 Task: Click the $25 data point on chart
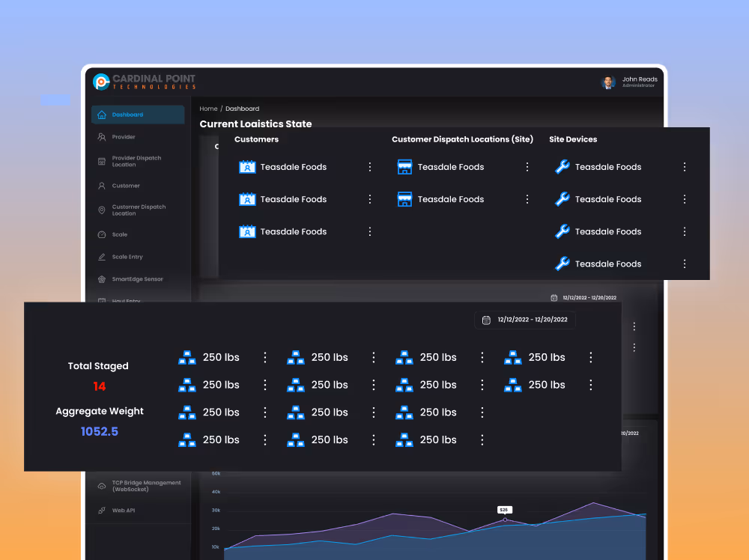tap(504, 520)
